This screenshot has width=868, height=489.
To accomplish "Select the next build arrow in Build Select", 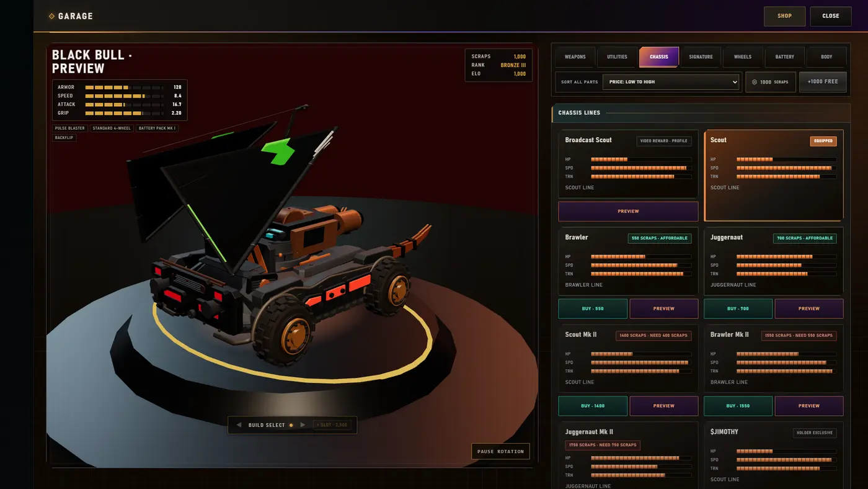I will pyautogui.click(x=303, y=425).
